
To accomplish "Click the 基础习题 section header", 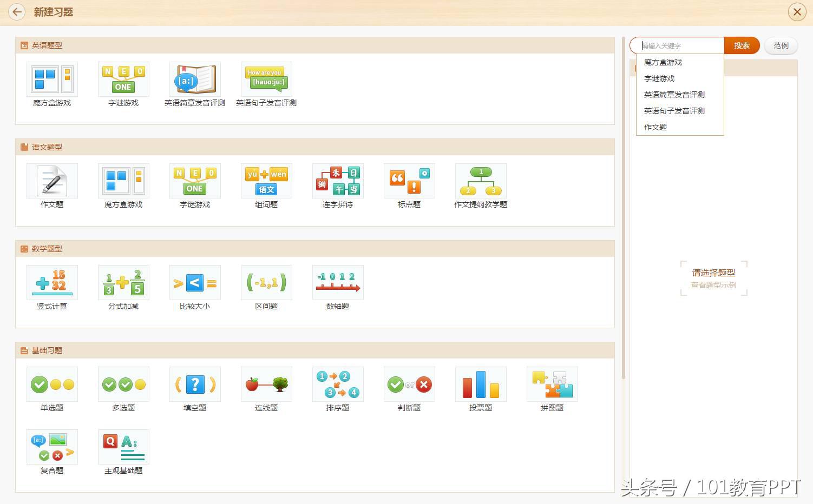I will coord(315,350).
